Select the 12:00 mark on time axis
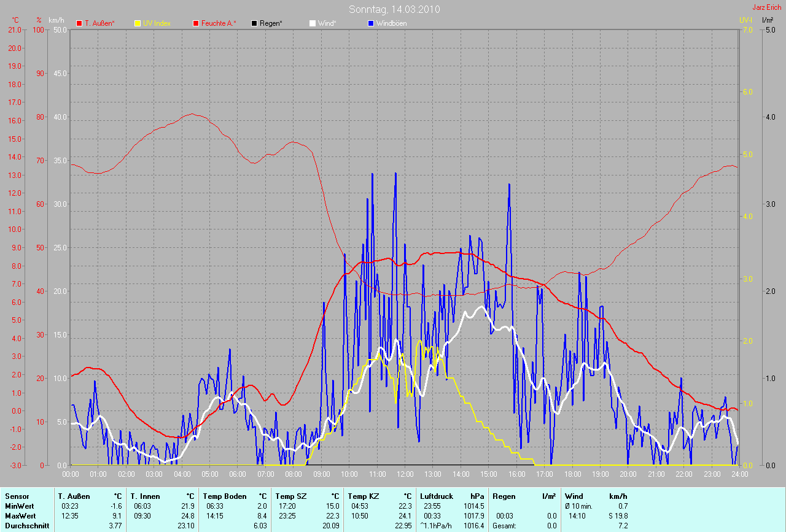 (405, 474)
